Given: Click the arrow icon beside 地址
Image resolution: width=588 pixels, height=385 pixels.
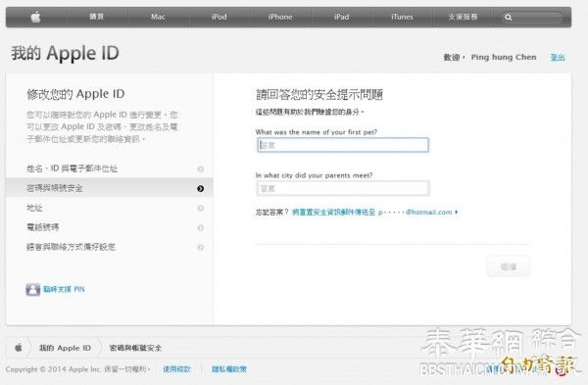Looking at the screenshot, I should 201,208.
